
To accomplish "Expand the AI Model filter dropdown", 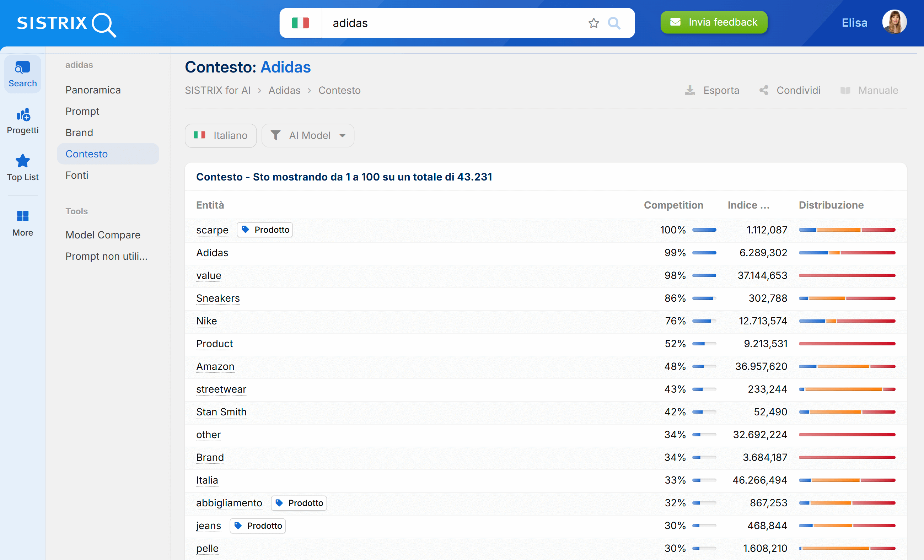I will pyautogui.click(x=307, y=135).
